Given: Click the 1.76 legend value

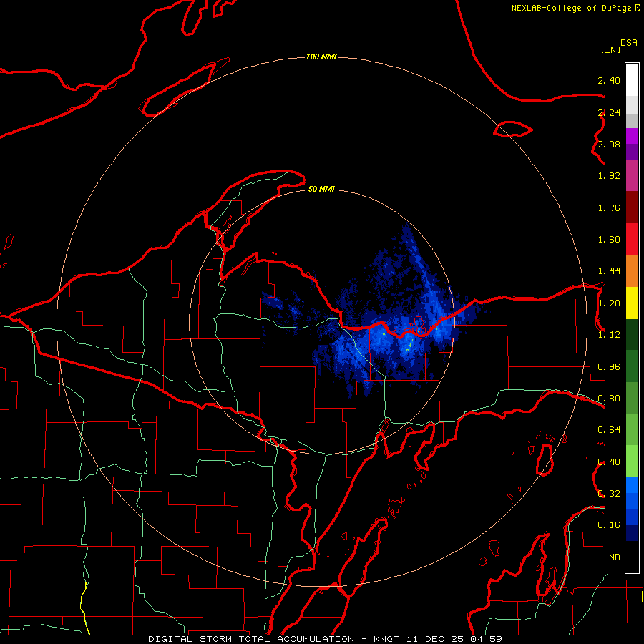Looking at the screenshot, I should coord(609,208).
